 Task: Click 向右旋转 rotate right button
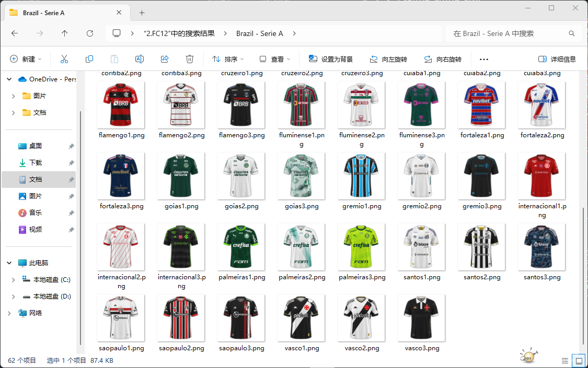point(443,59)
